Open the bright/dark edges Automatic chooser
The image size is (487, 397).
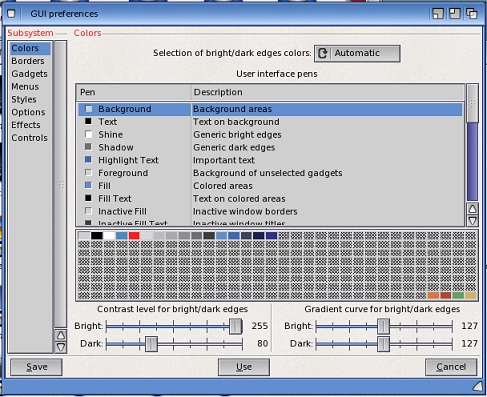pos(357,53)
